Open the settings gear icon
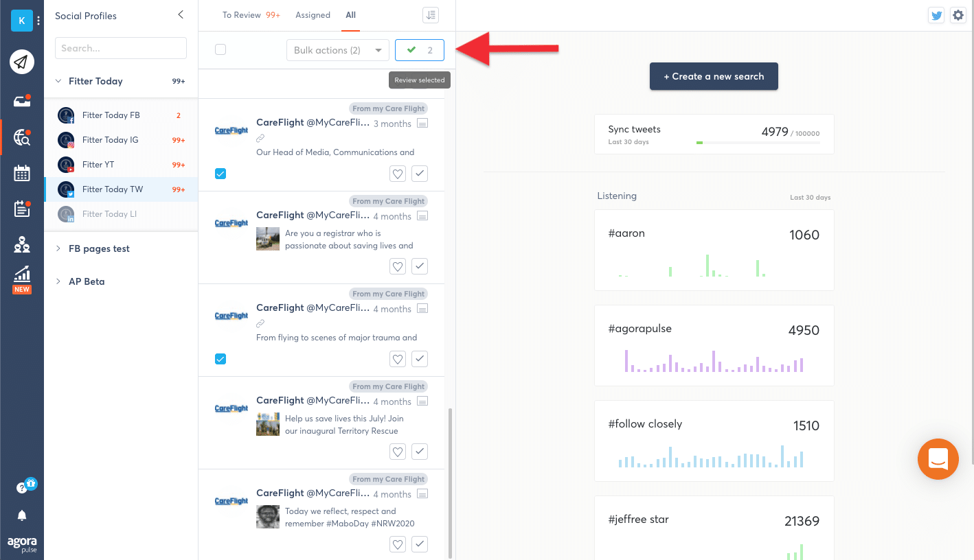 pos(958,16)
